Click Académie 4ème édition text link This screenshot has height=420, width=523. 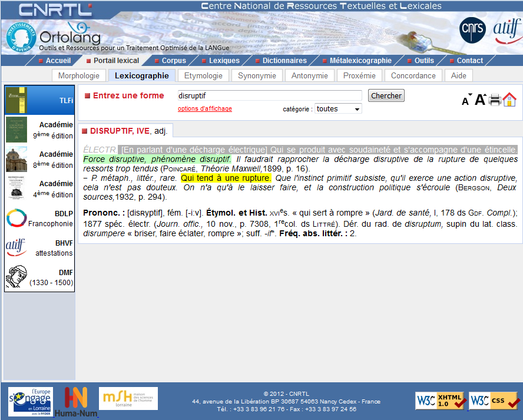[54, 189]
